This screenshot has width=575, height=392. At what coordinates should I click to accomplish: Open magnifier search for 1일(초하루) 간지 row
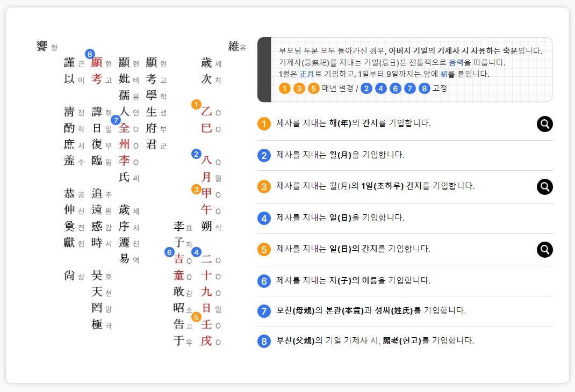[x=544, y=187]
